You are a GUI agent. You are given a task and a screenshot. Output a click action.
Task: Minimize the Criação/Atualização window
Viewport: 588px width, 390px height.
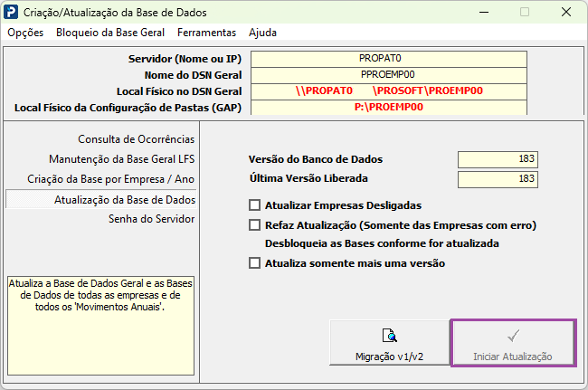[x=484, y=12]
